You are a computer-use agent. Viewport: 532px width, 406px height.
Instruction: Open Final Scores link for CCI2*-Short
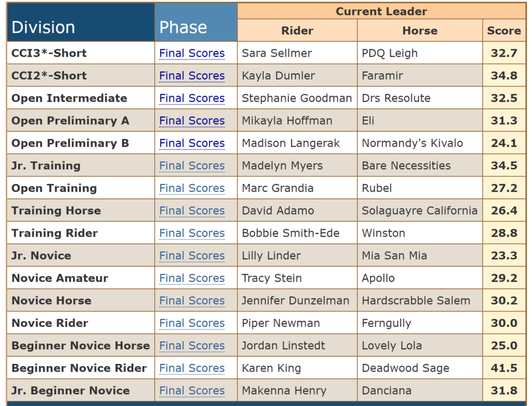pyautogui.click(x=192, y=76)
